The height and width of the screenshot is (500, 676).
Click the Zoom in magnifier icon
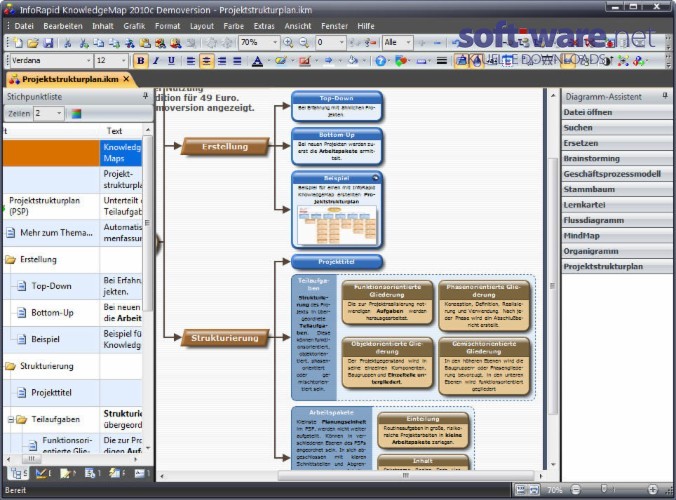(288, 42)
